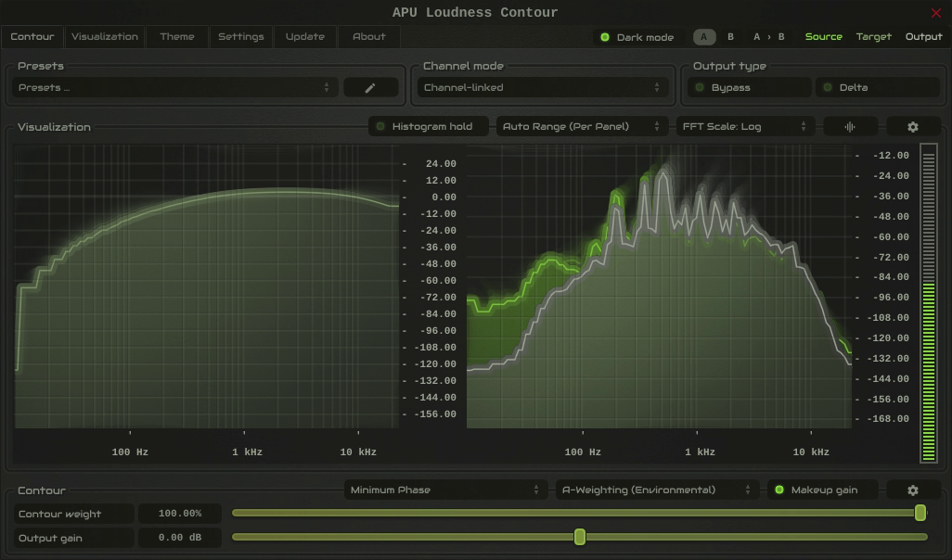Open the Visualization gear settings
This screenshot has width=952, height=560.
click(913, 127)
